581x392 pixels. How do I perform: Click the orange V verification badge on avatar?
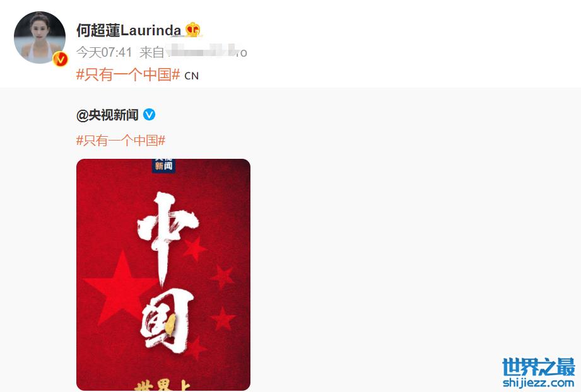[x=60, y=59]
